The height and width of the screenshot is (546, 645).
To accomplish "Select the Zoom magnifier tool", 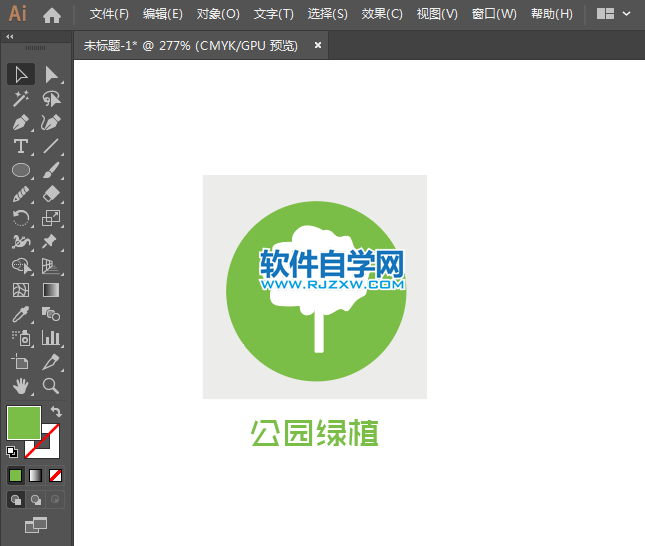I will tap(51, 386).
